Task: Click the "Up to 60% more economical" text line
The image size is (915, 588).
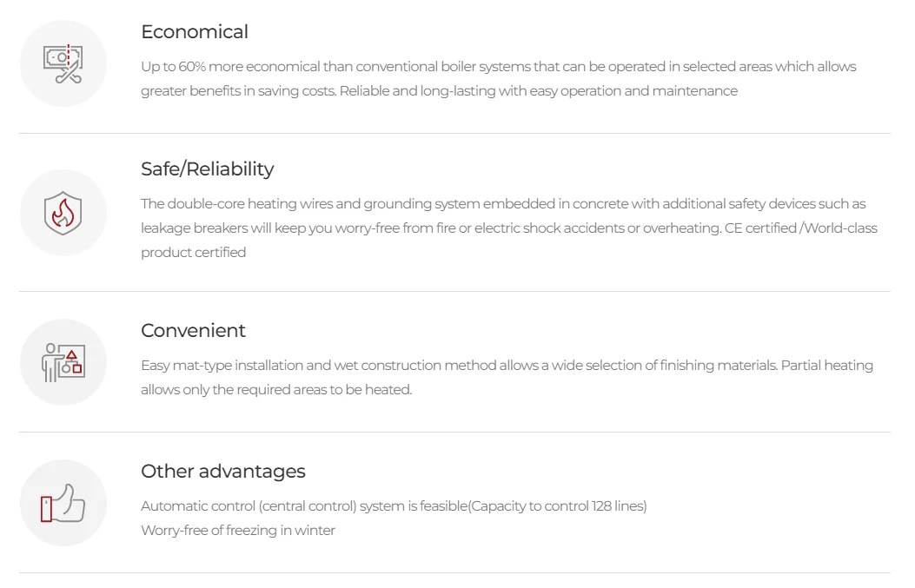Action: click(498, 67)
